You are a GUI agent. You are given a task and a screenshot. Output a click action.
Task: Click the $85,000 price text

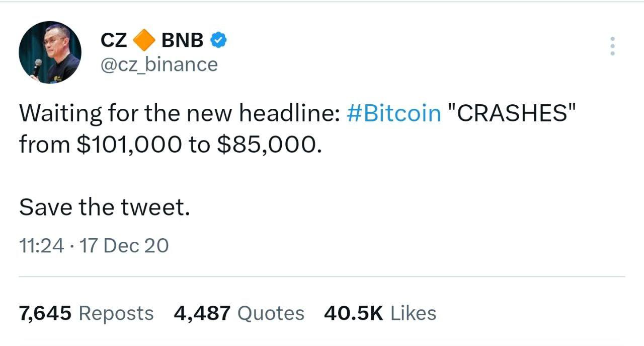[x=267, y=144]
